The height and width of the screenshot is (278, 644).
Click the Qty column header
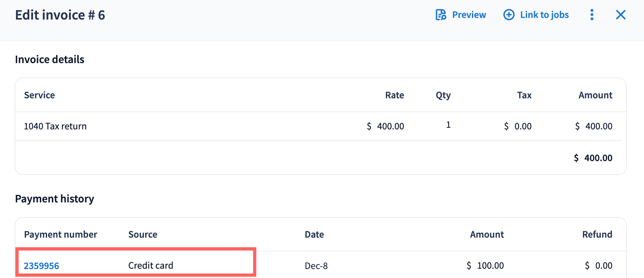pyautogui.click(x=443, y=95)
